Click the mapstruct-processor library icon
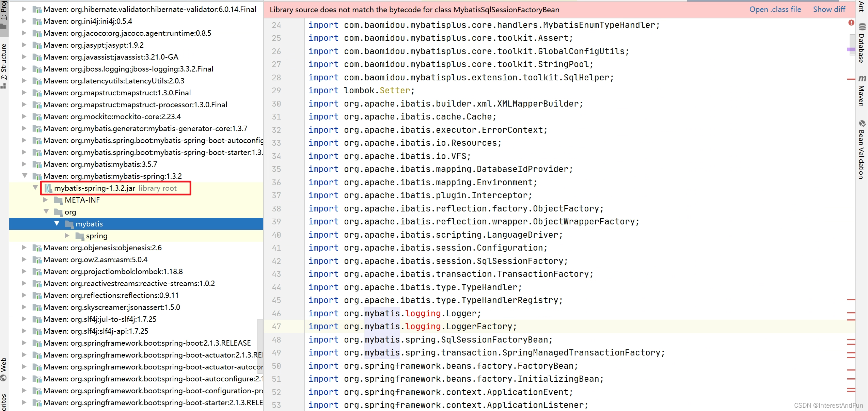Image resolution: width=868 pixels, height=411 pixels. point(37,105)
